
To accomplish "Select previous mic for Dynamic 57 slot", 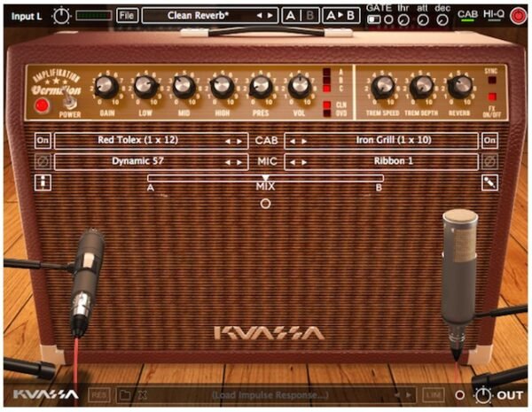I will (228, 162).
